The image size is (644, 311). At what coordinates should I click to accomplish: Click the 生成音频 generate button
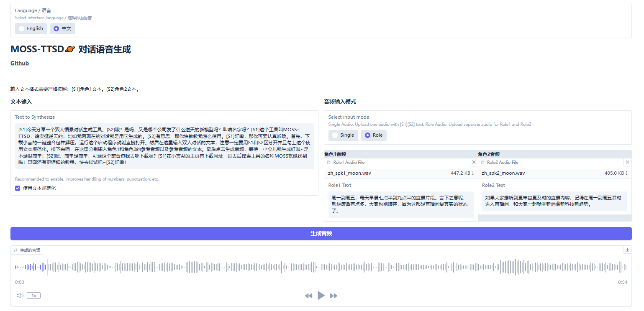(x=321, y=234)
